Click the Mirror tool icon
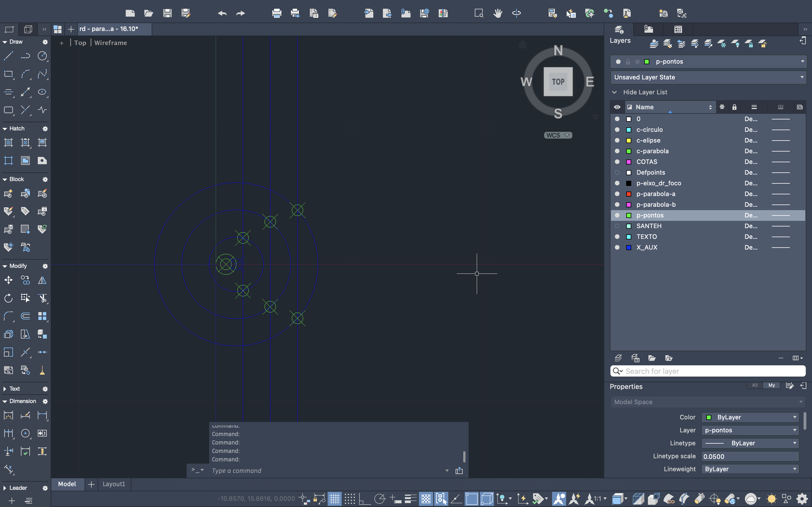Image resolution: width=812 pixels, height=507 pixels. [42, 280]
